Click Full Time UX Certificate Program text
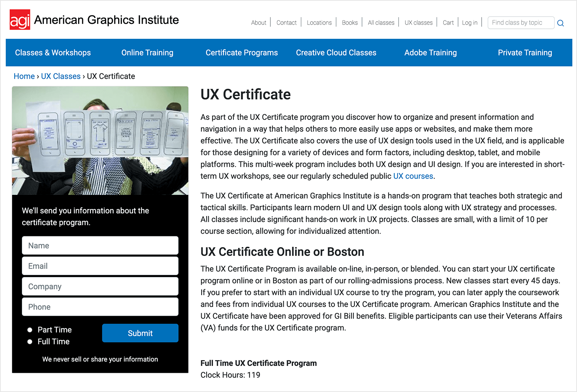 pos(258,363)
